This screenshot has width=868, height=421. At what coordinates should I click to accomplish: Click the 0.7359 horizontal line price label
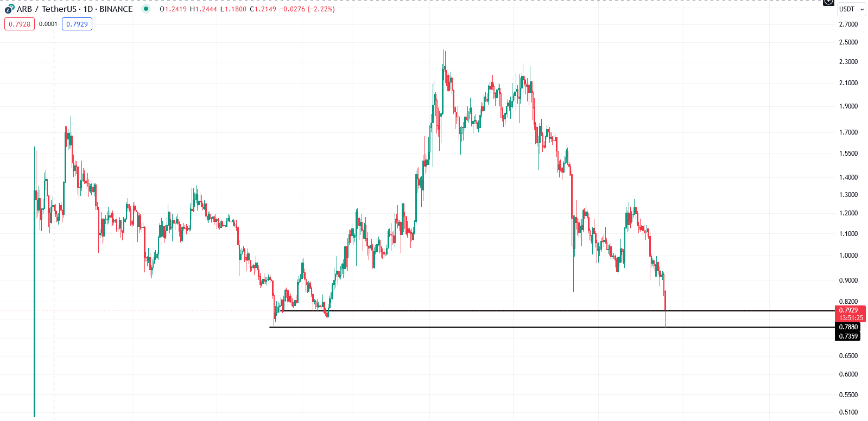tap(848, 336)
